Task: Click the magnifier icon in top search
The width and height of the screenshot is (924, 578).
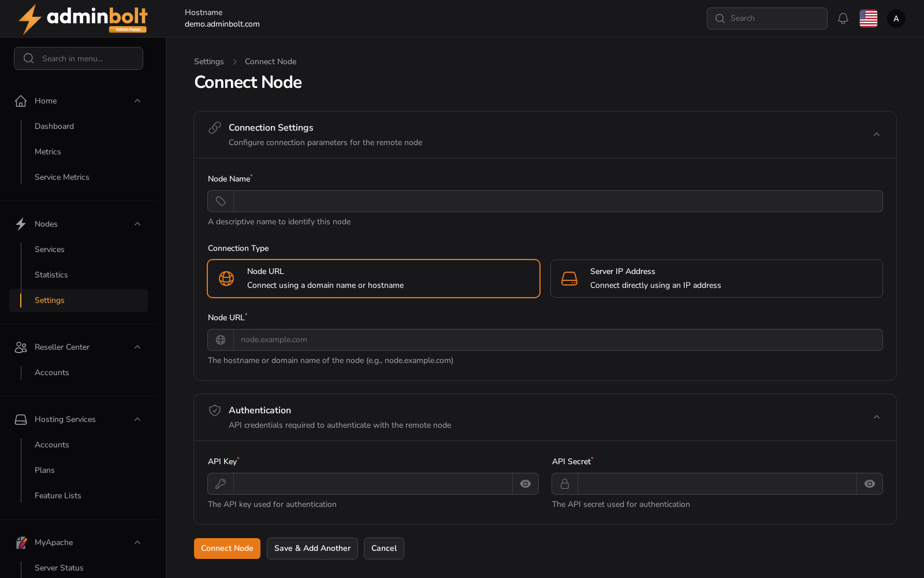Action: point(720,18)
